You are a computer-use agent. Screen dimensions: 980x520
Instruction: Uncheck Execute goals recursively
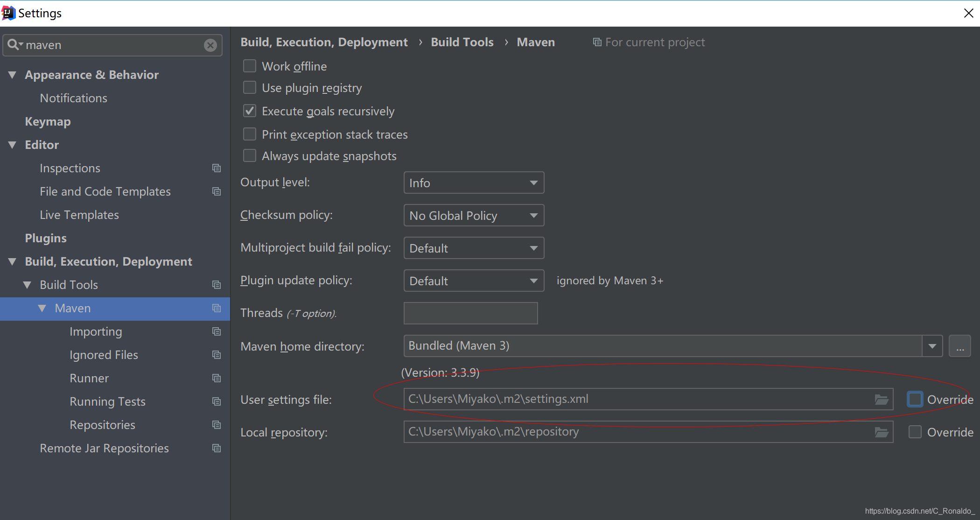pos(250,111)
